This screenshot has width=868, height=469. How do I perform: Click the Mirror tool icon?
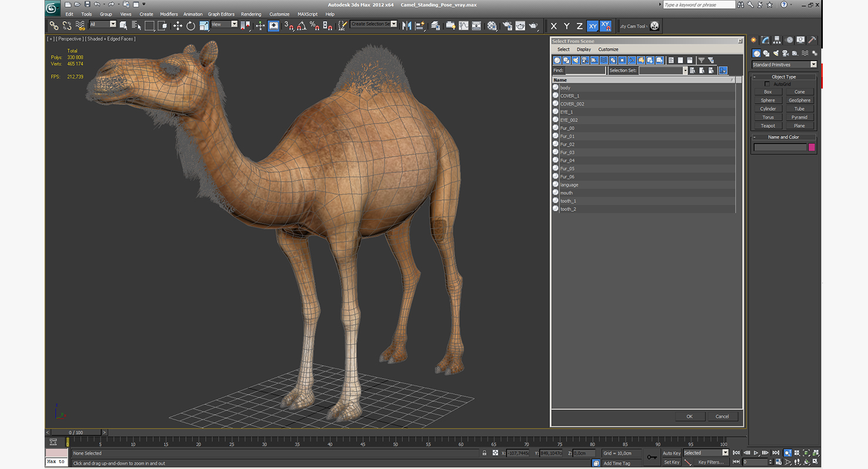click(406, 26)
